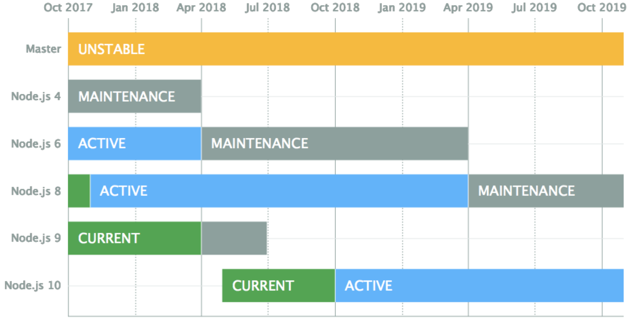644x333 pixels.
Task: Select the Node.js 4 MAINTENANCE bar
Action: (x=134, y=96)
